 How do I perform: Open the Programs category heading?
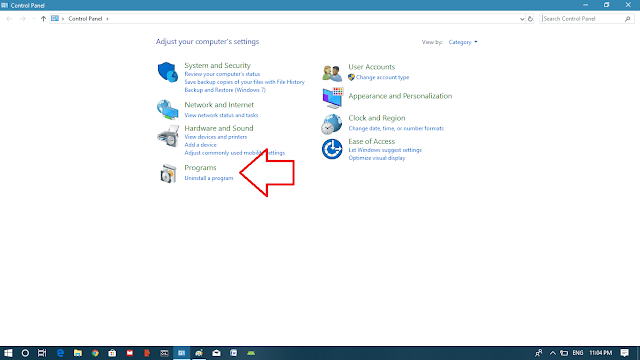pos(200,168)
